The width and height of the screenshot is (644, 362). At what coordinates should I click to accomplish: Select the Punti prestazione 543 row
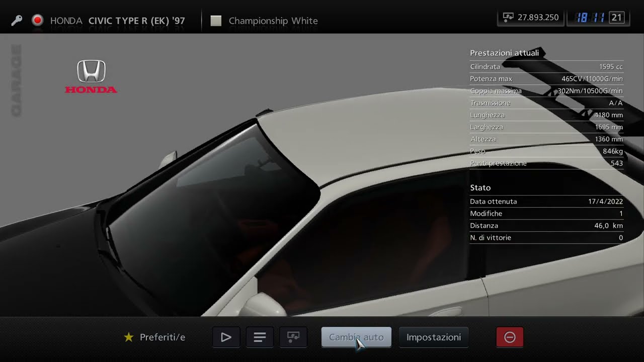pos(546,163)
